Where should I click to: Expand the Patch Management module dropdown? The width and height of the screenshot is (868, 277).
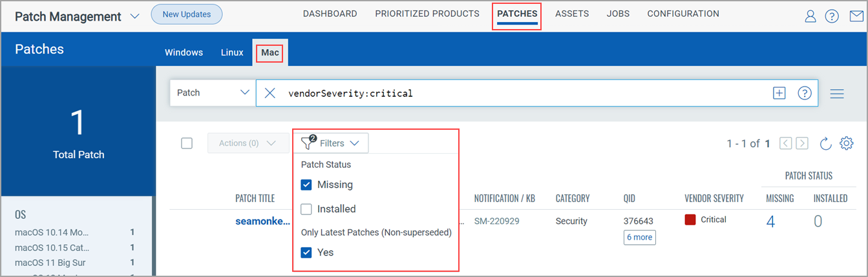tap(134, 17)
